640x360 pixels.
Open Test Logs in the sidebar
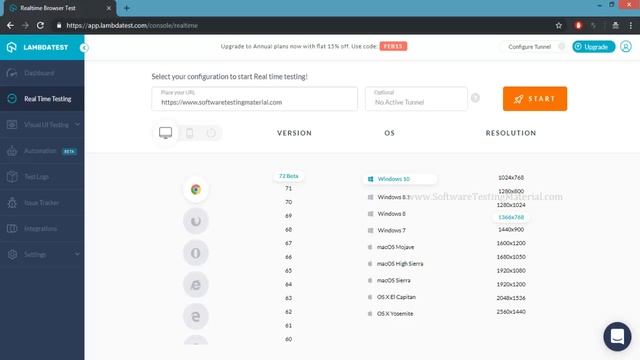42,177
